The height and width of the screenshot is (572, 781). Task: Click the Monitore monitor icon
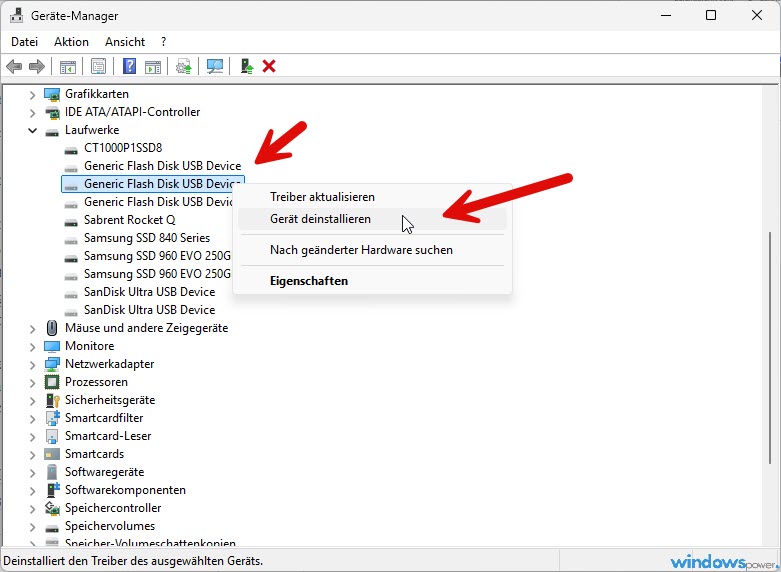(x=52, y=346)
